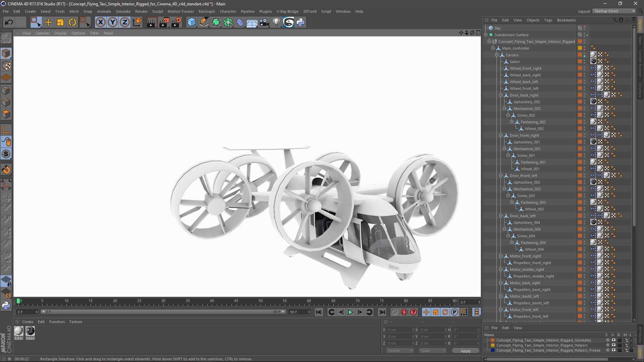Add a Camera object
Viewport: 644px width, 362px height.
click(x=264, y=22)
